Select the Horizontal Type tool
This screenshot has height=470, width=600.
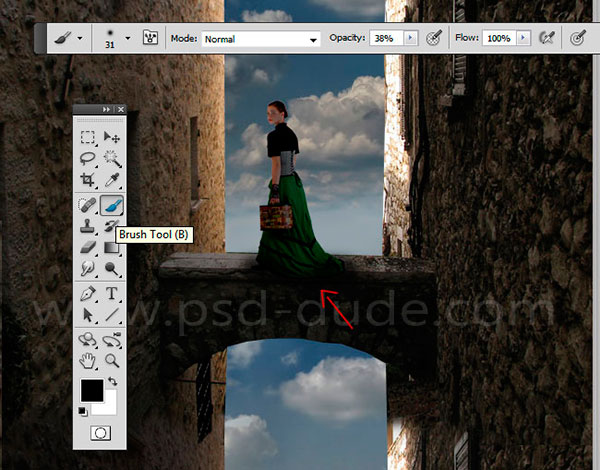pyautogui.click(x=112, y=294)
